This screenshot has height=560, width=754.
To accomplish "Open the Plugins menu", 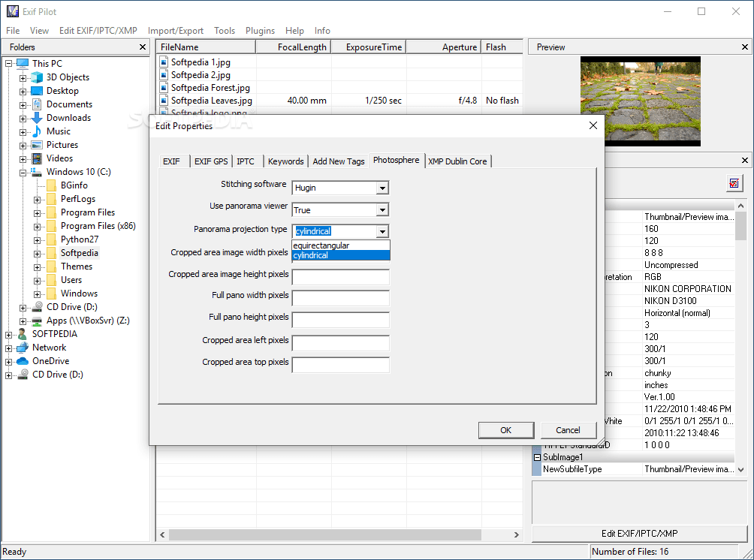I will pyautogui.click(x=260, y=31).
